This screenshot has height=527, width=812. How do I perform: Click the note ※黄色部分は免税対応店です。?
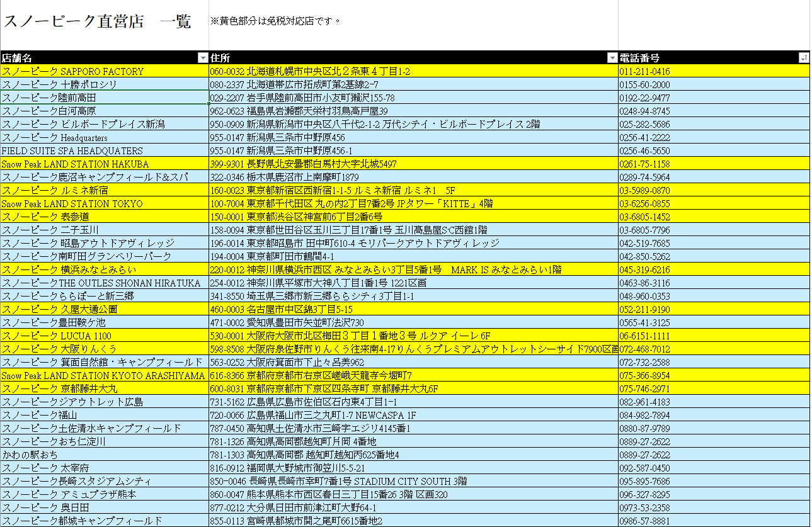pyautogui.click(x=276, y=21)
